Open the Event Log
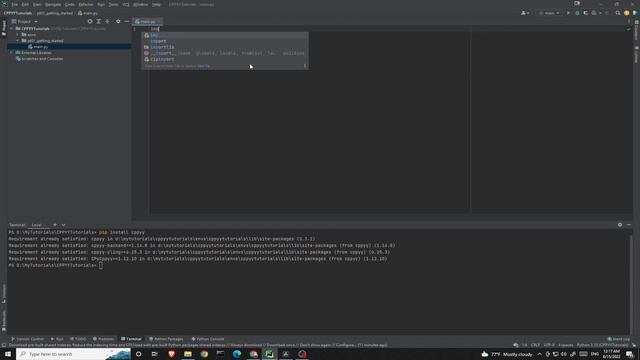640x360 pixels. 618,339
